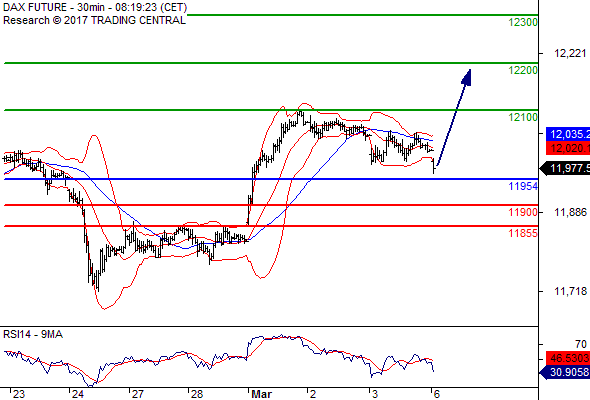Click the 12,221 price axis value
This screenshot has width=590, height=400.
[x=570, y=53]
